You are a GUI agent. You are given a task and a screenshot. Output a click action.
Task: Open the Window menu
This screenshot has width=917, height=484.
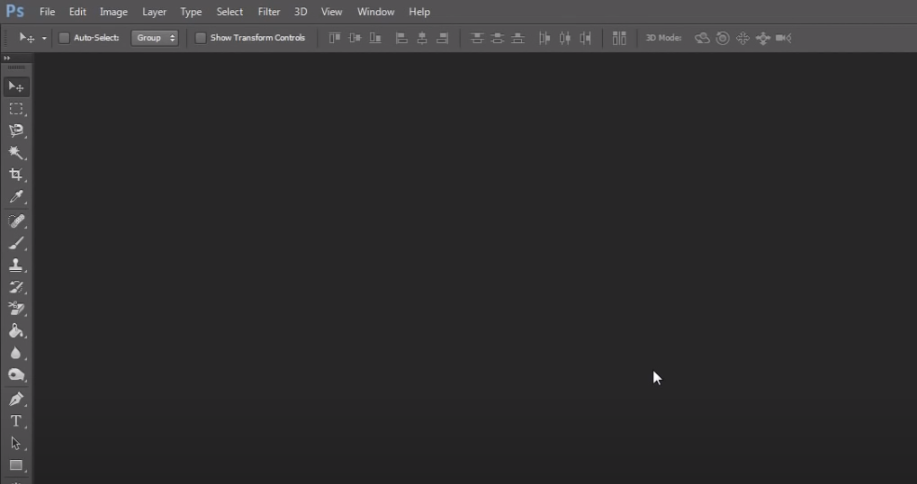(x=375, y=12)
